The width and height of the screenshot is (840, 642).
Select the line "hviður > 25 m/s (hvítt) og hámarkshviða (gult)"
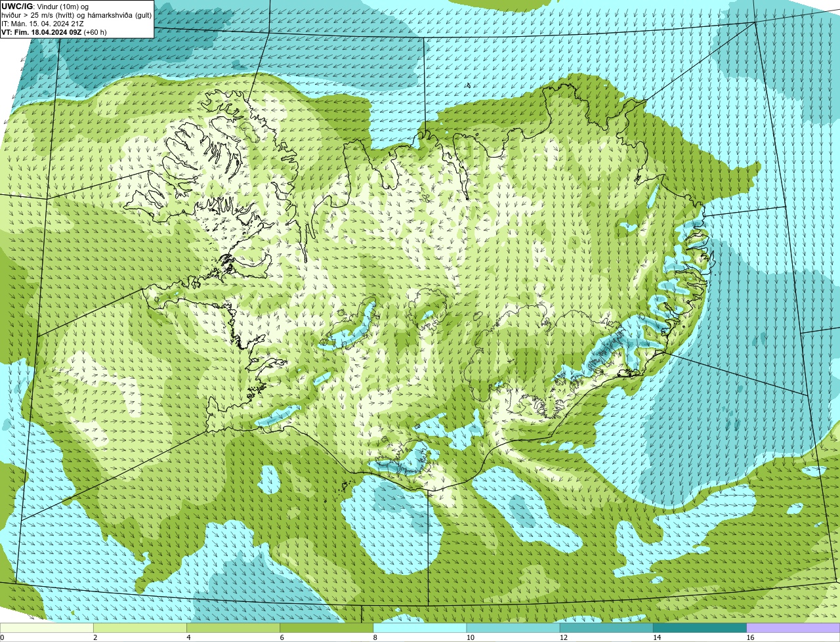click(x=76, y=14)
